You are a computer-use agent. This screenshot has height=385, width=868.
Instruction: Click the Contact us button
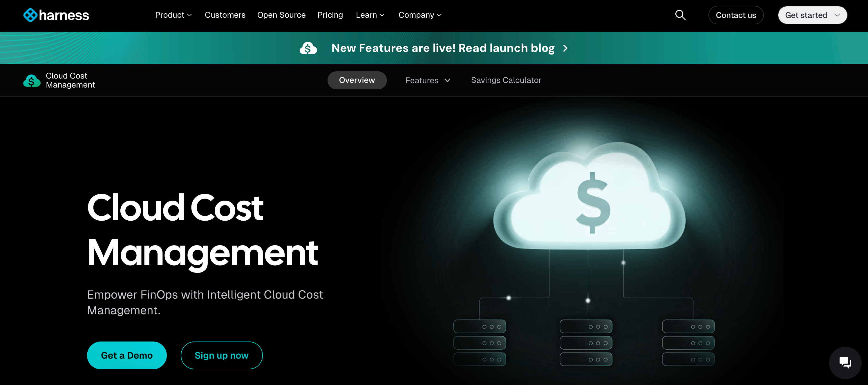(x=736, y=15)
